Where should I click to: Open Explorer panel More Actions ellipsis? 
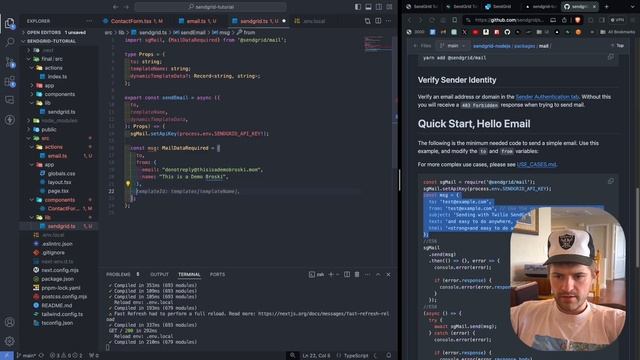coord(89,21)
